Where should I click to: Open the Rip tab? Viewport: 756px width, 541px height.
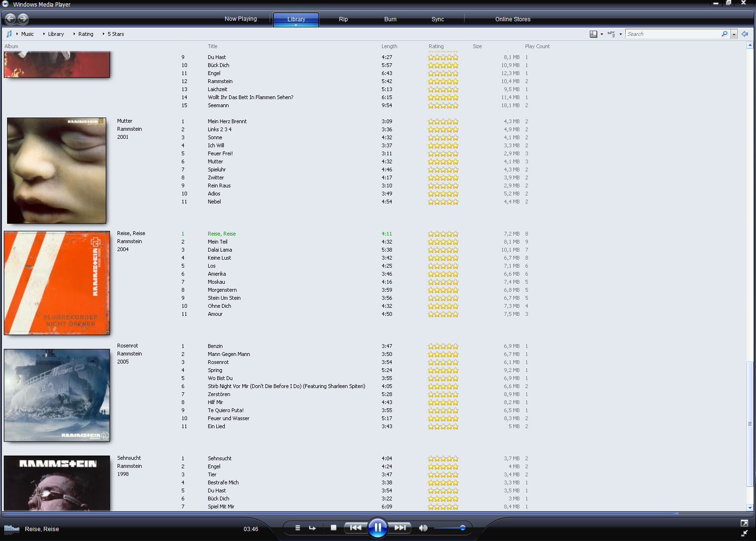(x=343, y=19)
